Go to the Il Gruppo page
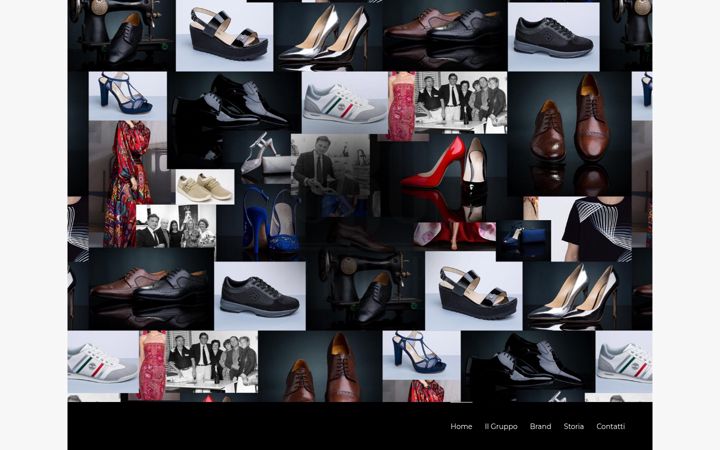Viewport: 720px width, 450px height. (x=501, y=426)
